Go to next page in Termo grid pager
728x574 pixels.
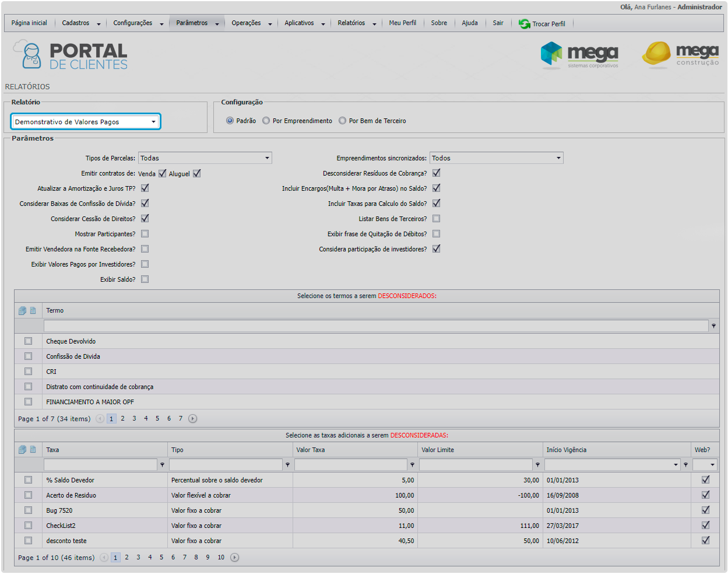(193, 419)
